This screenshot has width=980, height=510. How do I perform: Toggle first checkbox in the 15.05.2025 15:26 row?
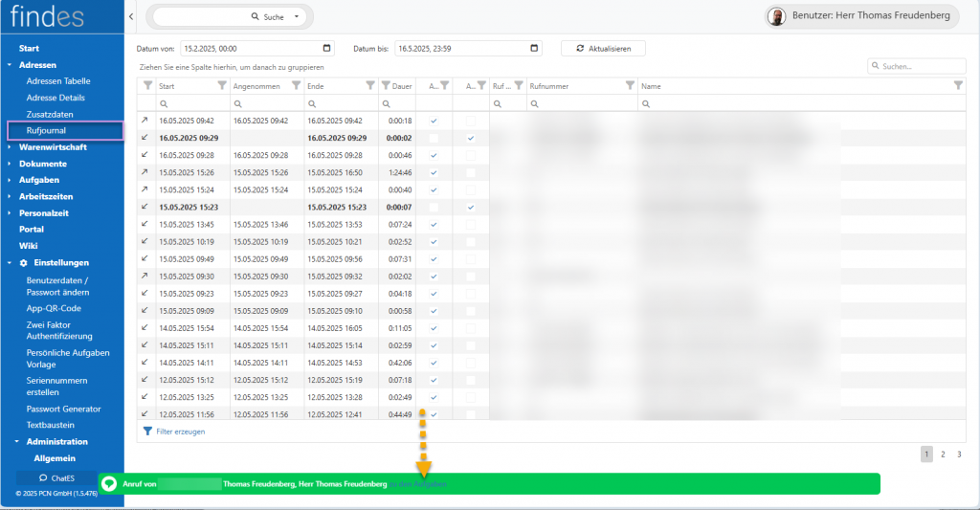click(x=434, y=172)
